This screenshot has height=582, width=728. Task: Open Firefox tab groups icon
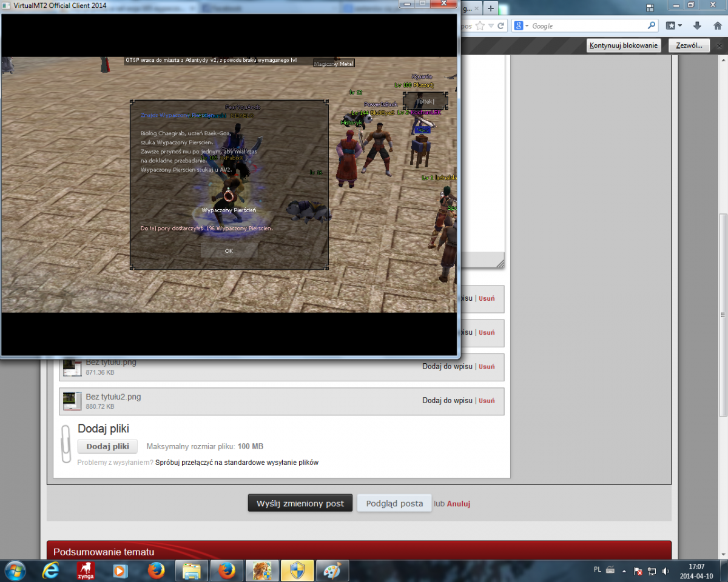650,8
